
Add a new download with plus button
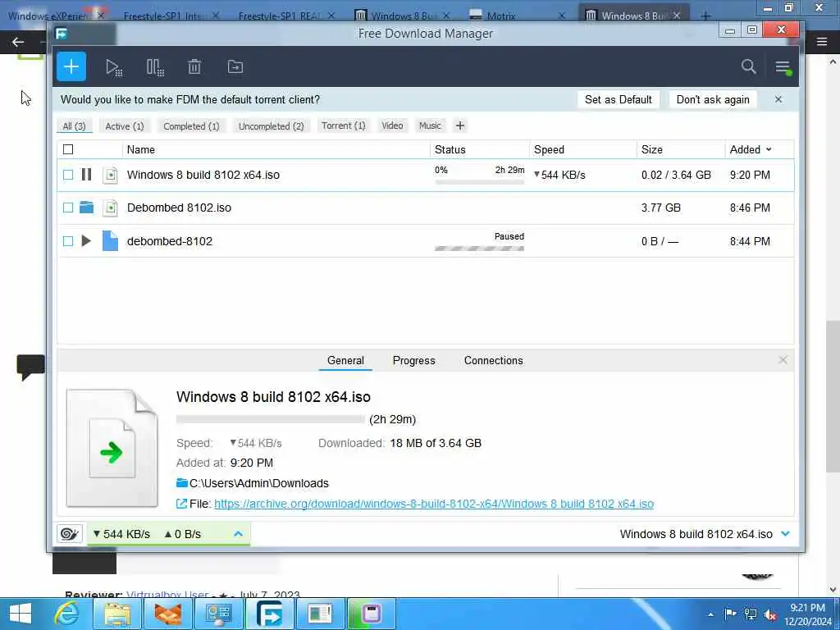pyautogui.click(x=71, y=67)
